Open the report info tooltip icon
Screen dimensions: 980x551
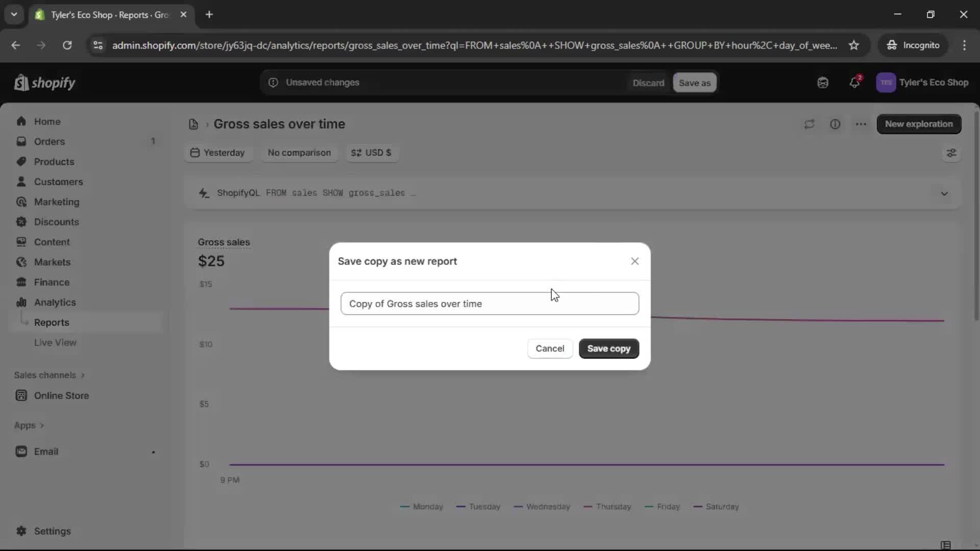click(835, 124)
